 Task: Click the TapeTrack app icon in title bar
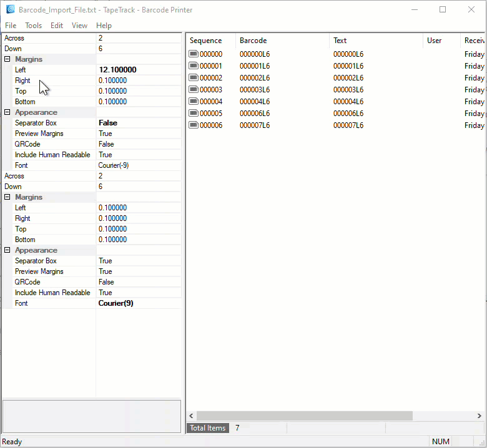point(10,9)
